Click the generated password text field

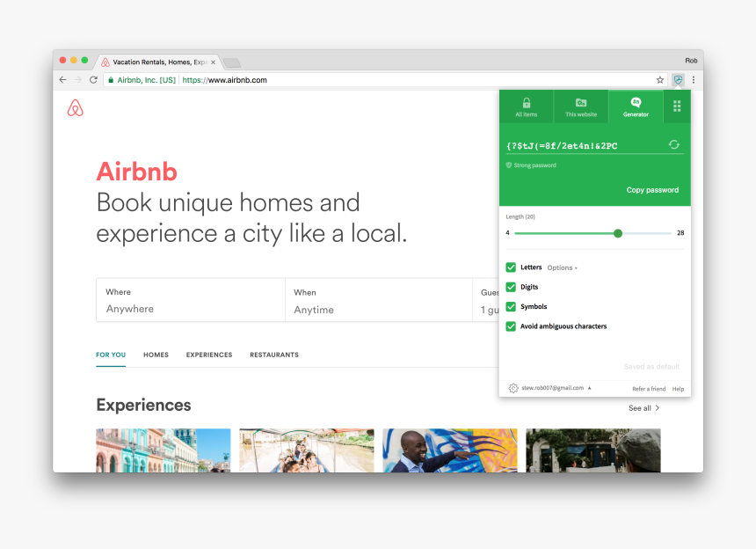point(585,146)
